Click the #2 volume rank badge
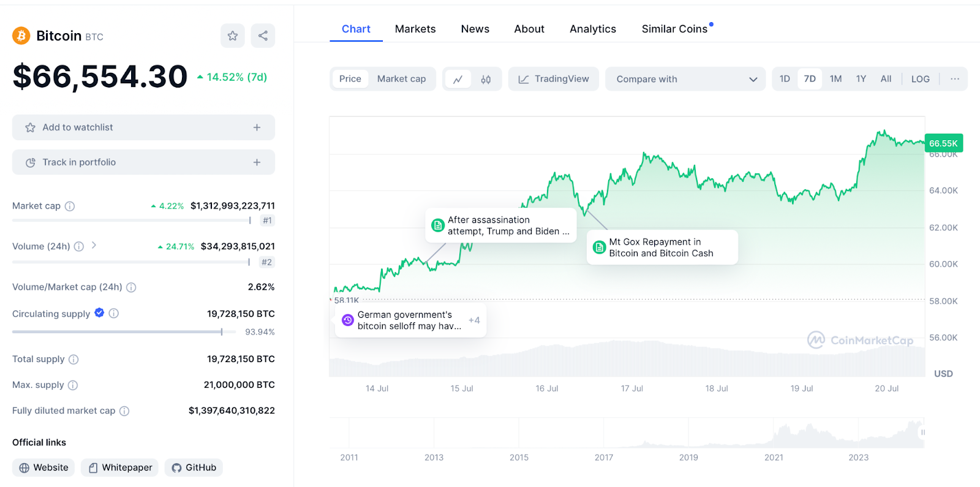 pos(266,262)
